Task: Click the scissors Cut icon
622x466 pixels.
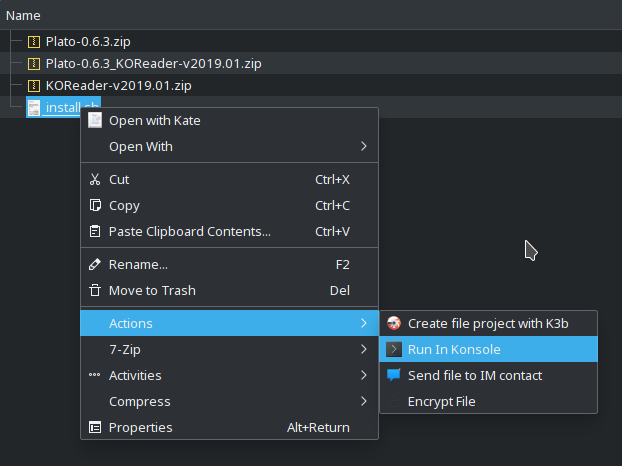Action: point(95,180)
